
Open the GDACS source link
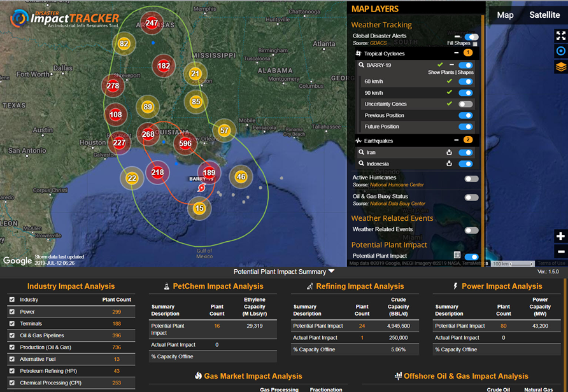pyautogui.click(x=378, y=43)
